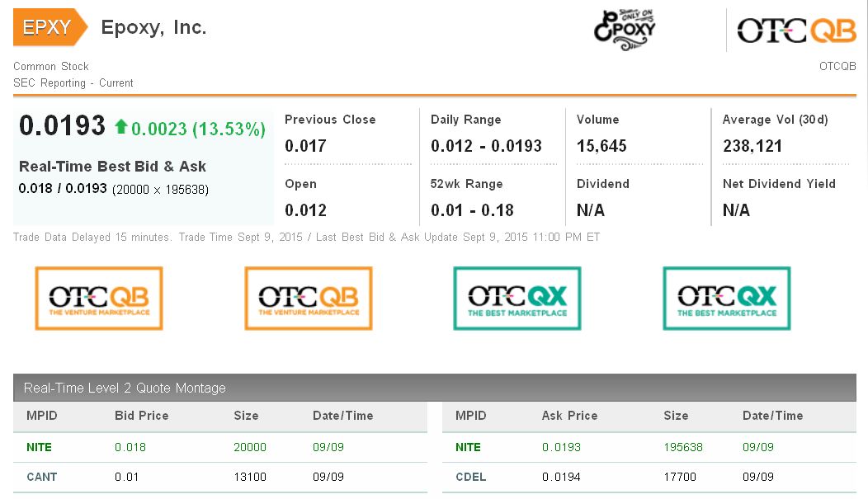The width and height of the screenshot is (868, 499).
Task: Open the leftmost OTCQB Venture Marketplace banner
Action: click(x=99, y=298)
